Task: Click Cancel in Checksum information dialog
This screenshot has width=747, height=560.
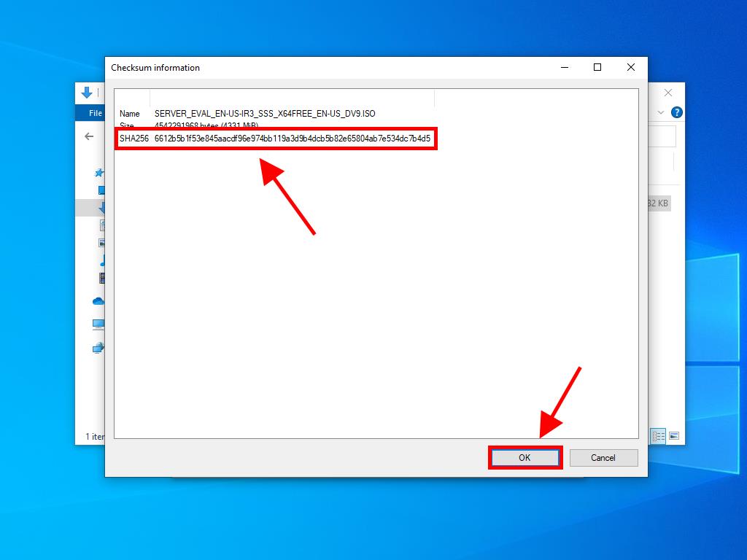Action: coord(603,458)
